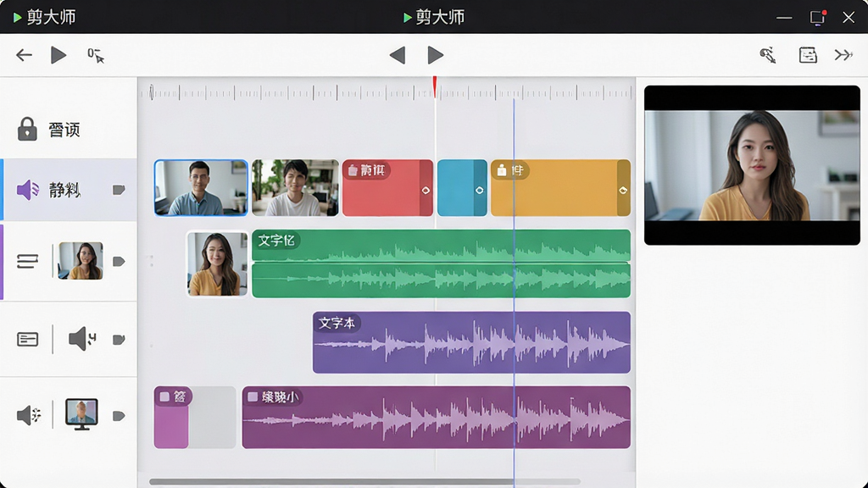Select the green 文字亿 audio clip label
Image resolution: width=868 pixels, height=488 pixels.
(275, 240)
